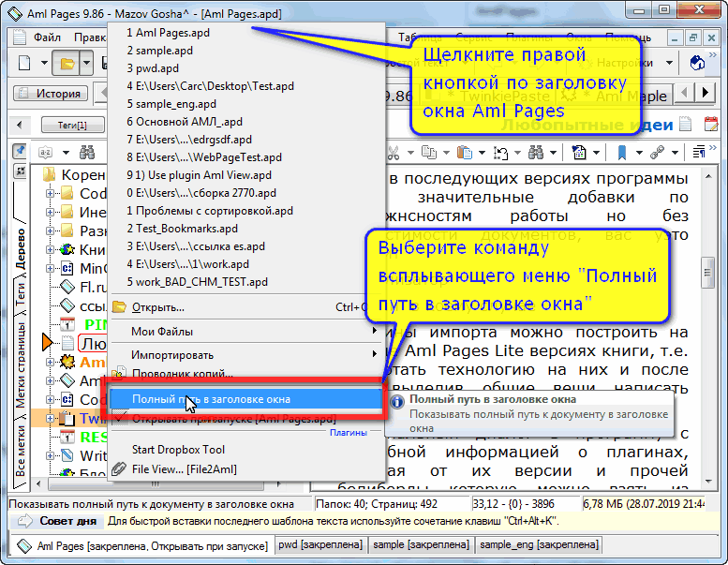Open the Импортировать submenu
This screenshot has width=728, height=565.
coord(246,355)
